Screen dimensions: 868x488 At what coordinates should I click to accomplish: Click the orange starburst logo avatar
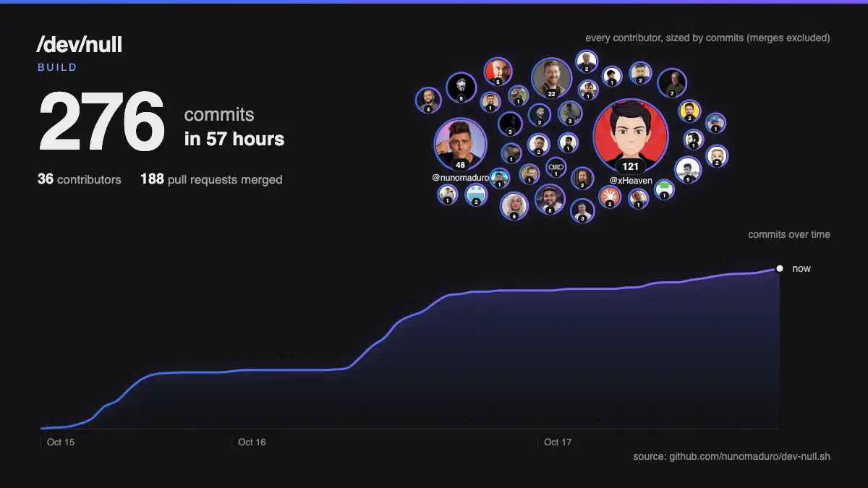(609, 197)
